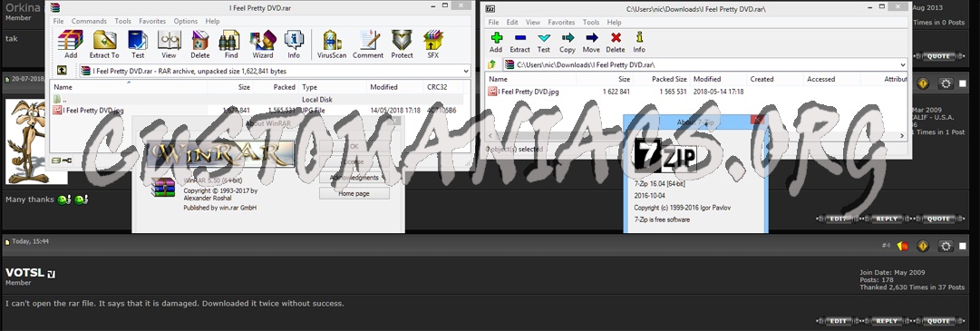Open VOTSL user profile name
Viewport: 980px width, 331px height.
[24, 273]
